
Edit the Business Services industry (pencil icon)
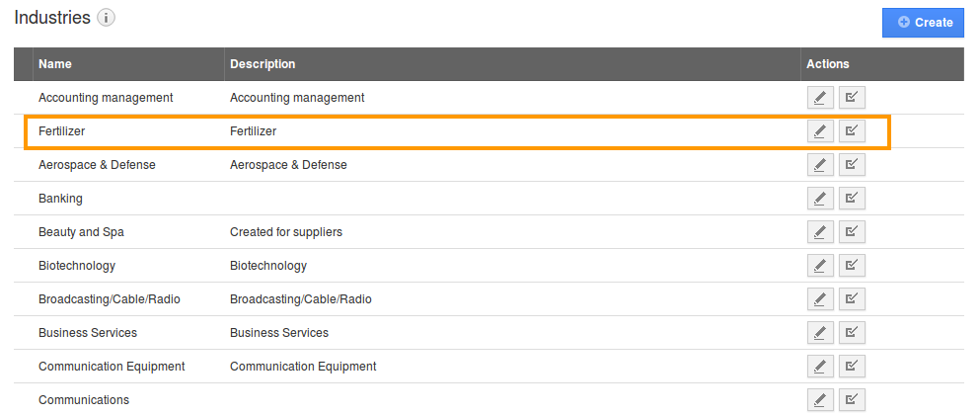coord(820,333)
